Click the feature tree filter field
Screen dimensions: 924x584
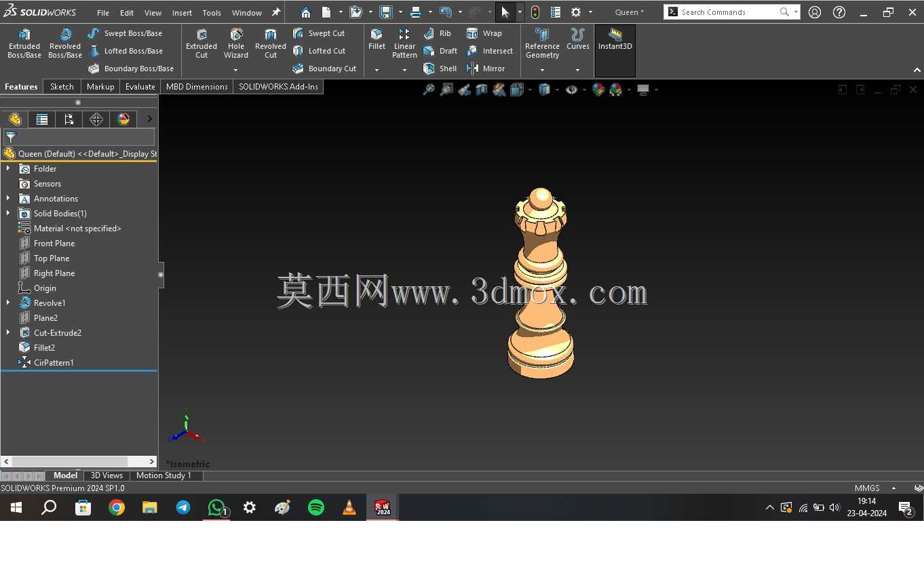point(79,137)
